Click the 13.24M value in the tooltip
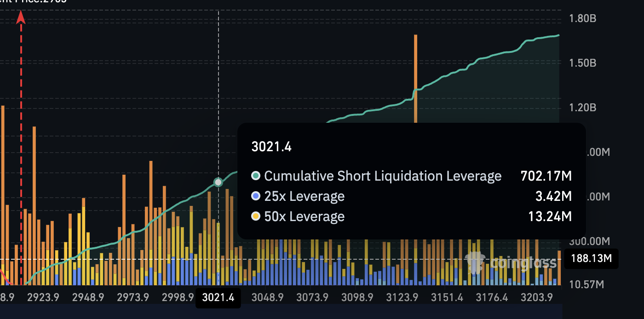The image size is (644, 319). click(550, 216)
